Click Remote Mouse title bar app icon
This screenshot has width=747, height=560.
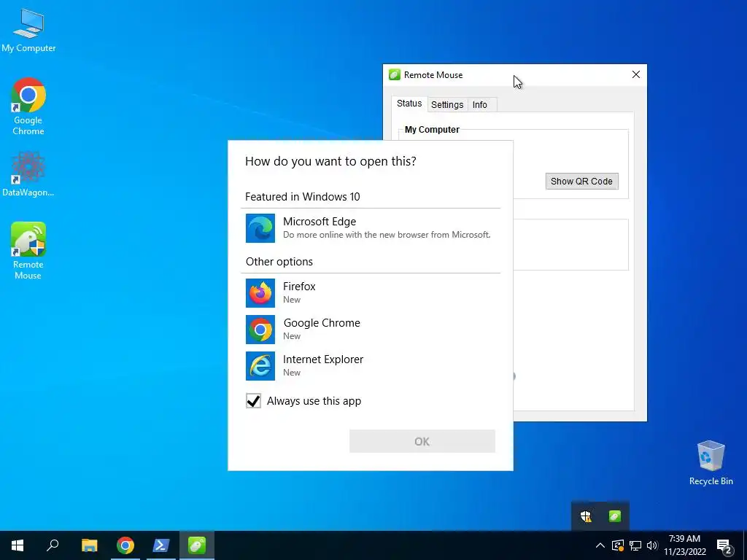pyautogui.click(x=395, y=75)
